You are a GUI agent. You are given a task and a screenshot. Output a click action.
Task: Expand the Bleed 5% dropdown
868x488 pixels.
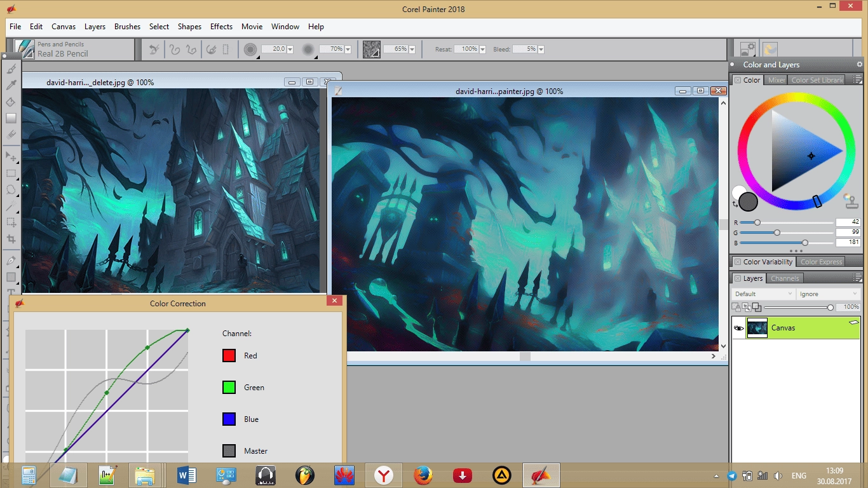541,49
